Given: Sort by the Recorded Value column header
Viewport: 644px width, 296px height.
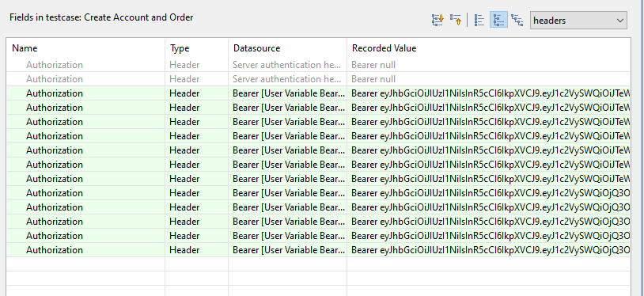Looking at the screenshot, I should (489, 48).
